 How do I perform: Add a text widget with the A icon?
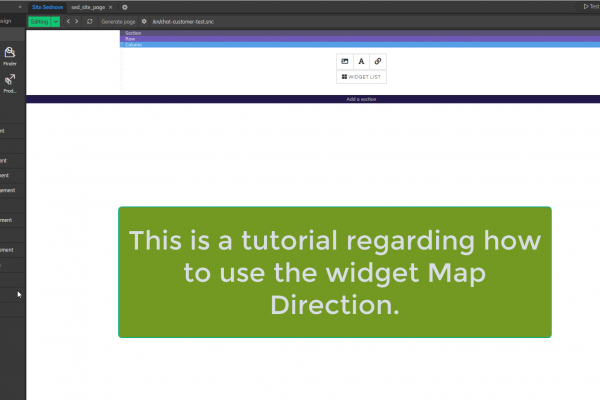click(x=361, y=61)
